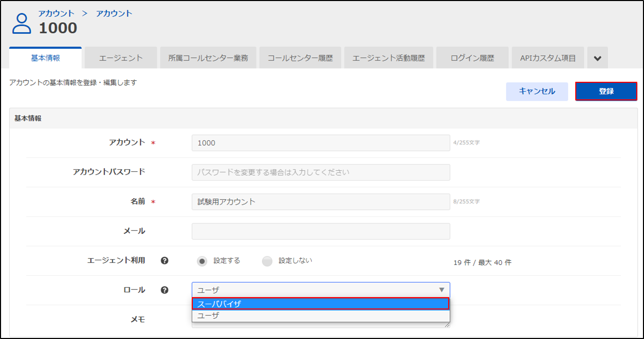
Task: Switch to the 基本情報 tab
Action: click(45, 58)
